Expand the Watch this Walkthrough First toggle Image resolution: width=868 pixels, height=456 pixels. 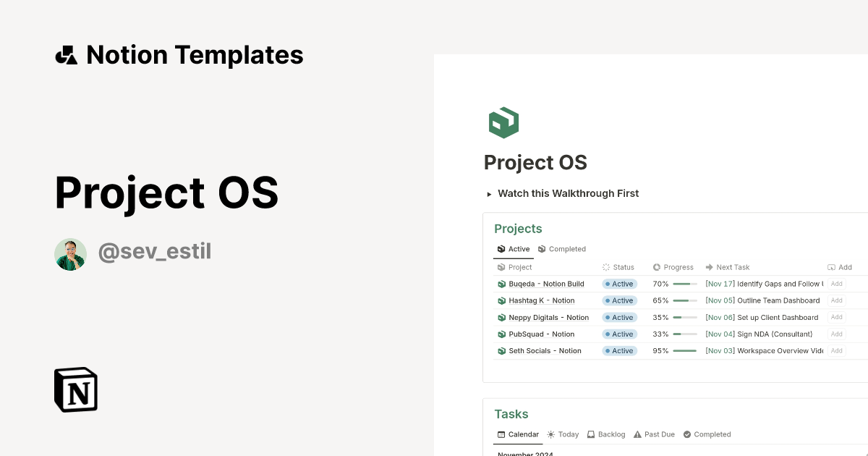click(491, 193)
